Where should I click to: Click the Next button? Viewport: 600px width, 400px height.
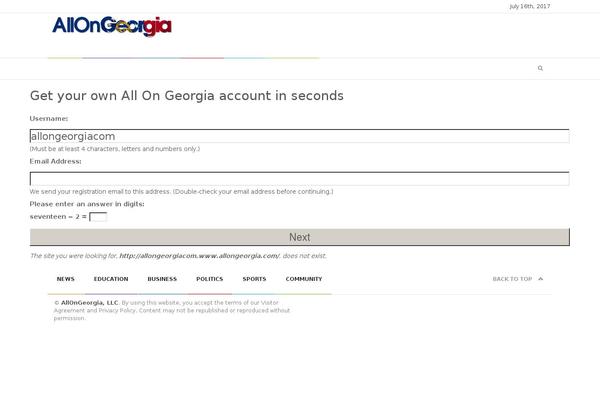tap(300, 237)
